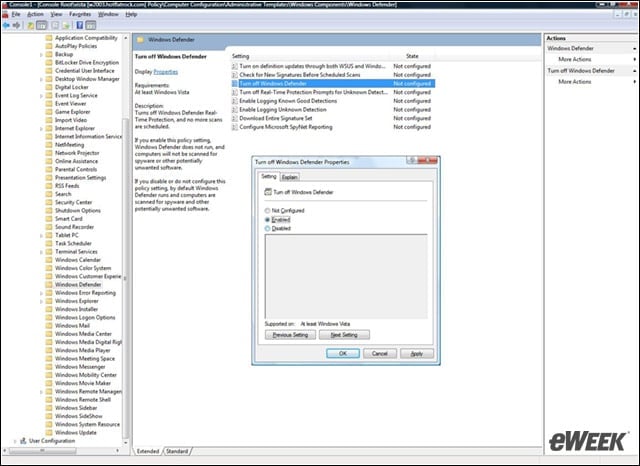Expand the Event Log Service node
This screenshot has width=640, height=466.
pyautogui.click(x=41, y=96)
